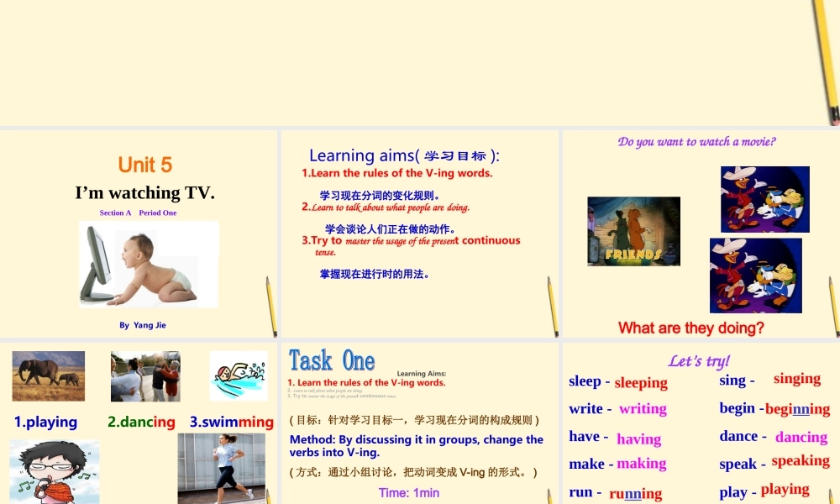Screen dimensions: 840x504
Task: Select the answer "singing"
Action: 797,379
